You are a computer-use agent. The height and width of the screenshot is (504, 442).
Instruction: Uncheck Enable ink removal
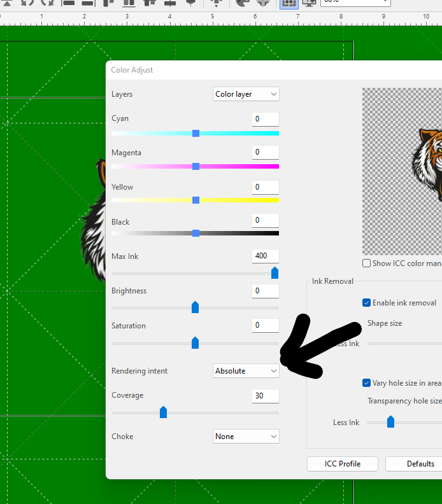366,303
